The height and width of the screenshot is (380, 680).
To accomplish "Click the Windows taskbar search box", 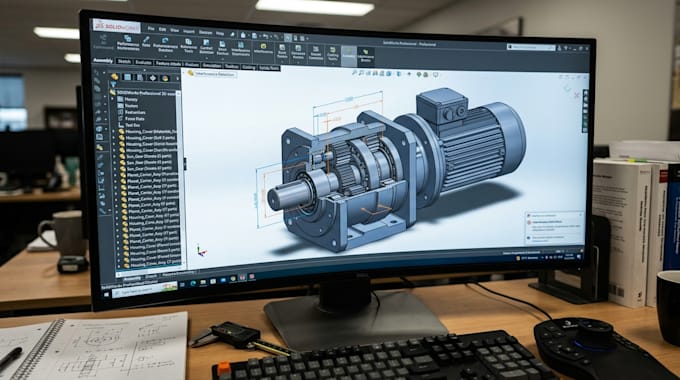I will (145, 290).
